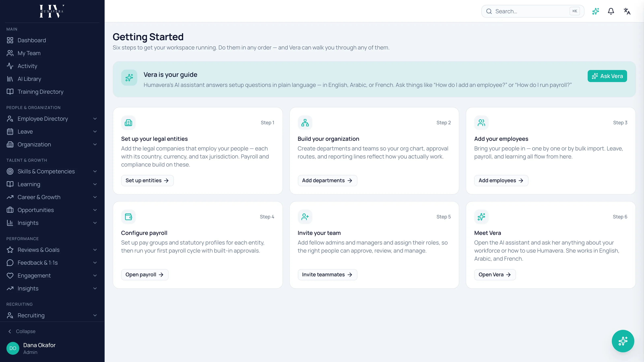Click the Step 4 payroll wallet icon
Viewport: 644px width, 362px height.
tap(128, 217)
